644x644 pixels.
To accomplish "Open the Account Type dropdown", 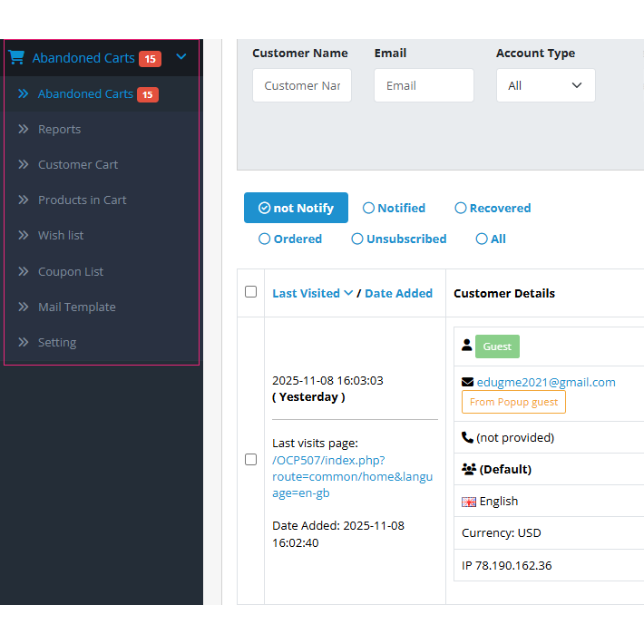I will pyautogui.click(x=545, y=85).
